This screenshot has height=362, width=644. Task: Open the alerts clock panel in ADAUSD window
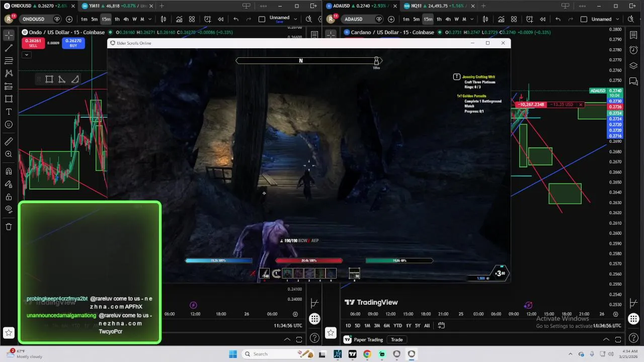click(x=633, y=50)
